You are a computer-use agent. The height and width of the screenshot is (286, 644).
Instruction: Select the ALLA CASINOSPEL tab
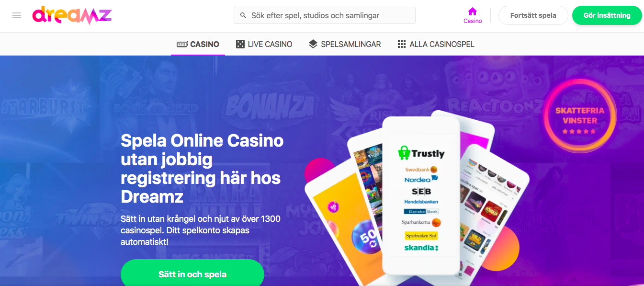pyautogui.click(x=436, y=44)
